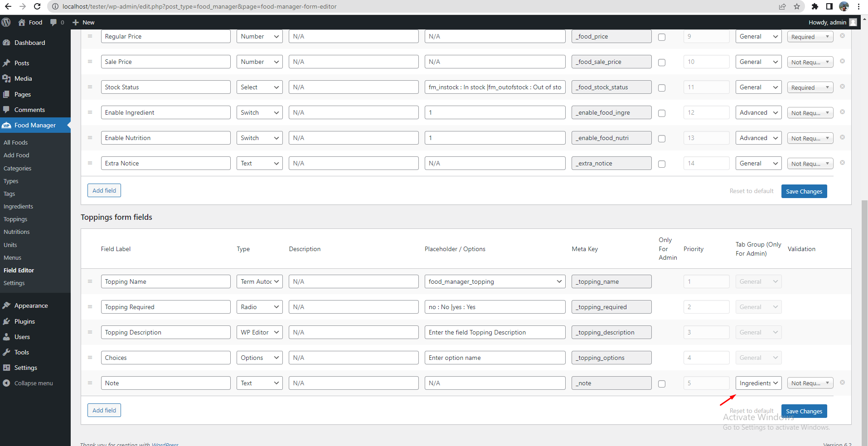
Task: Toggle Only For Admin checkbox for Note field
Action: click(662, 384)
